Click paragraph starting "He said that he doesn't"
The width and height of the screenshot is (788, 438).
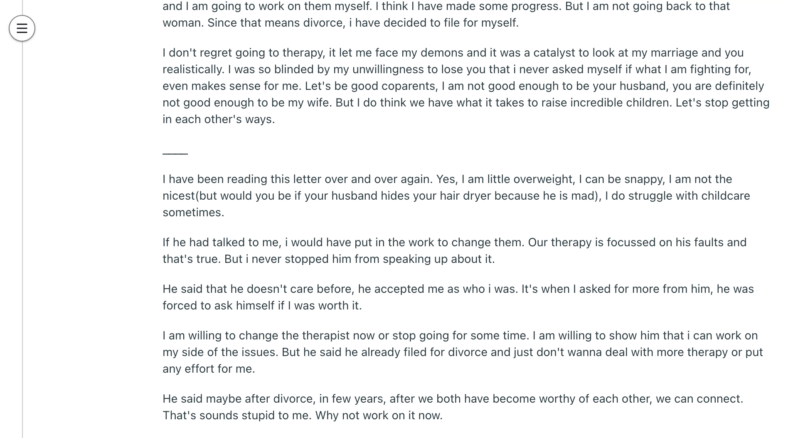pos(458,297)
